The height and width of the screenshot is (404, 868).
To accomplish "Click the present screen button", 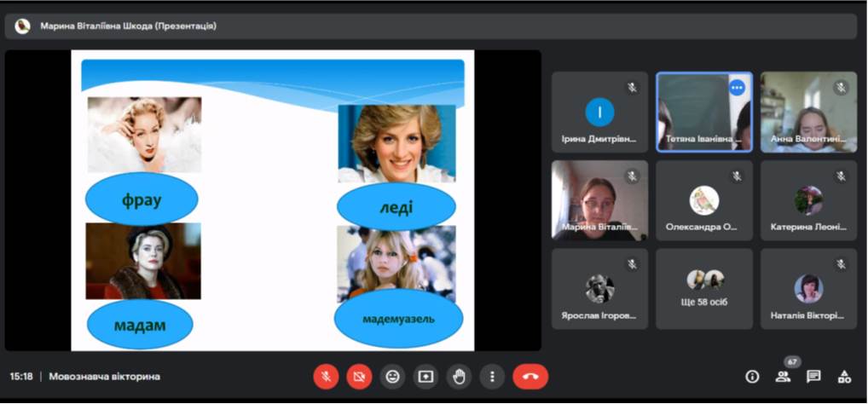I will [425, 377].
